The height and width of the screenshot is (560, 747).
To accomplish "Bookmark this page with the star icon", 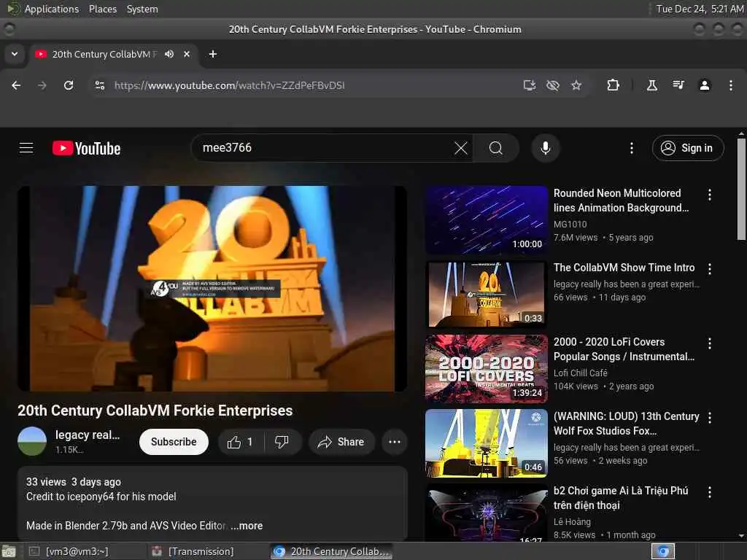I will click(x=576, y=85).
